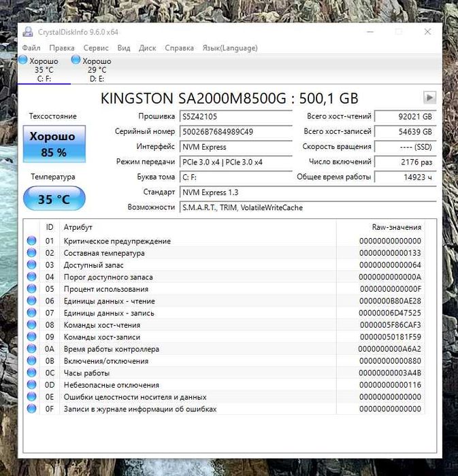Click the power-on count value 2176 раз

tap(406, 162)
